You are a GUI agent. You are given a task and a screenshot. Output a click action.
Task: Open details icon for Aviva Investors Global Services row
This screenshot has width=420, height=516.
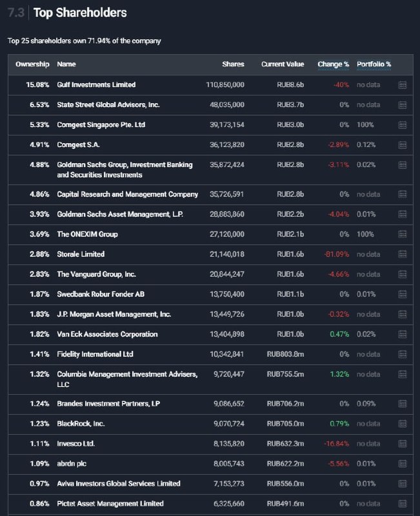point(402,484)
